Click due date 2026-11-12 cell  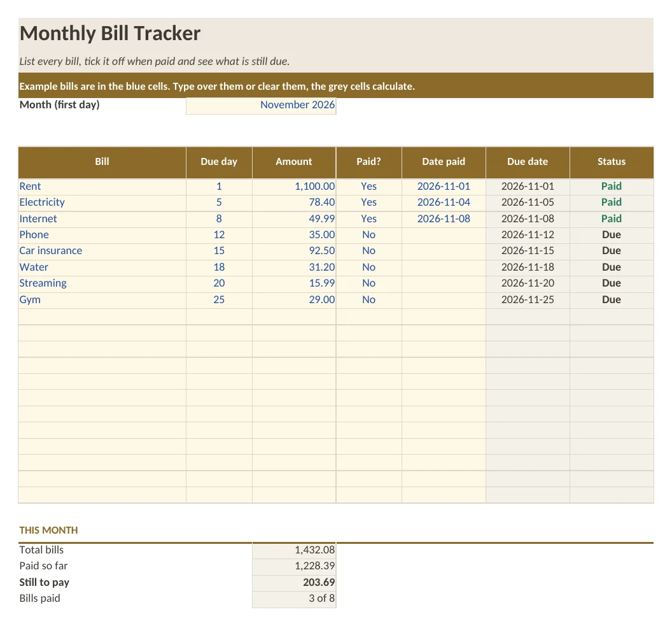(x=528, y=236)
